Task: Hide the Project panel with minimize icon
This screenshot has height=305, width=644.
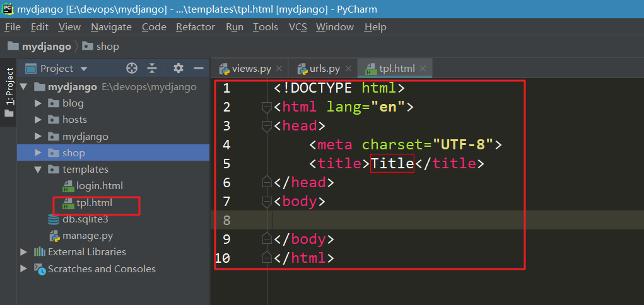Action: 199,68
